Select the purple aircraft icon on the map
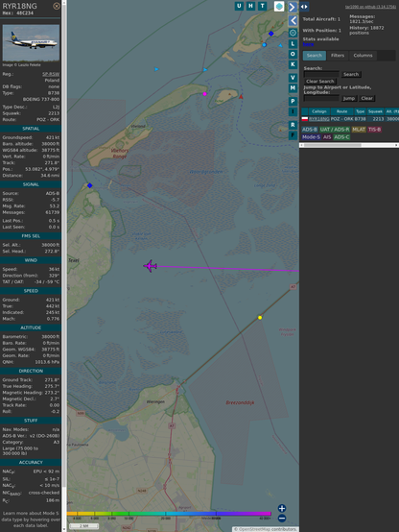This screenshot has height=532, width=399. pyautogui.click(x=150, y=266)
